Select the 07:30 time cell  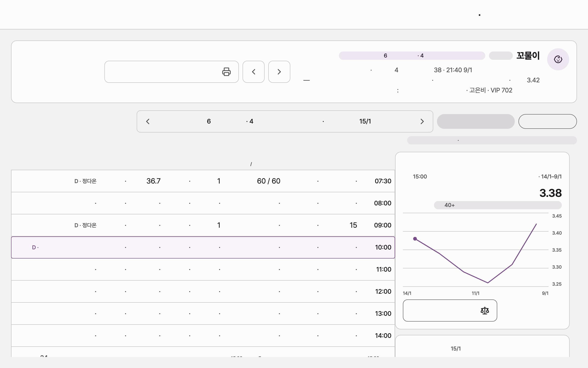pos(383,181)
